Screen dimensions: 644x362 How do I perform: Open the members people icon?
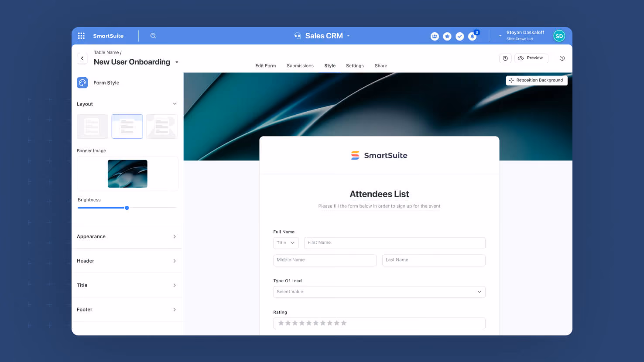(435, 36)
